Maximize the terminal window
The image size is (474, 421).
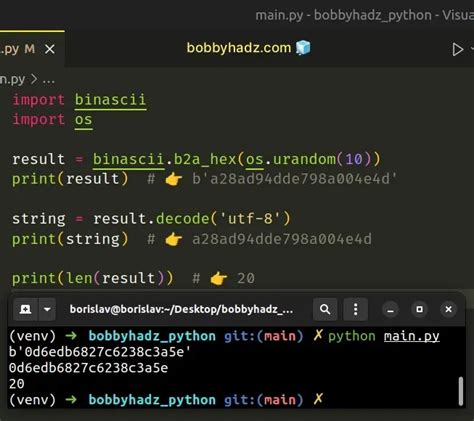click(419, 310)
